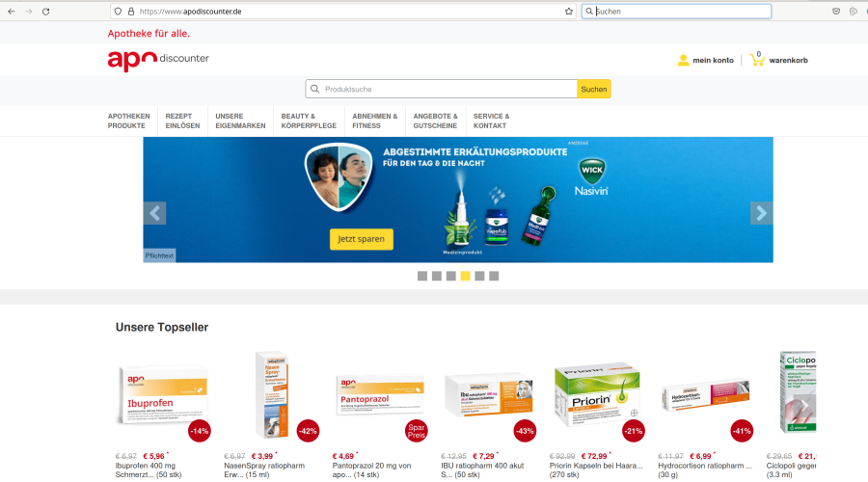Click the yellow Suchen button
This screenshot has width=868, height=482.
point(594,89)
